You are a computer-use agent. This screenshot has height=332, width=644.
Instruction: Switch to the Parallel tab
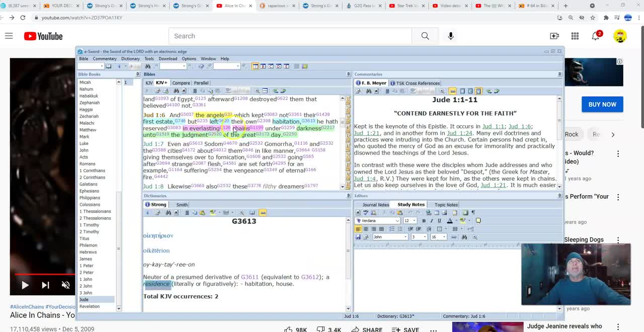(x=201, y=83)
